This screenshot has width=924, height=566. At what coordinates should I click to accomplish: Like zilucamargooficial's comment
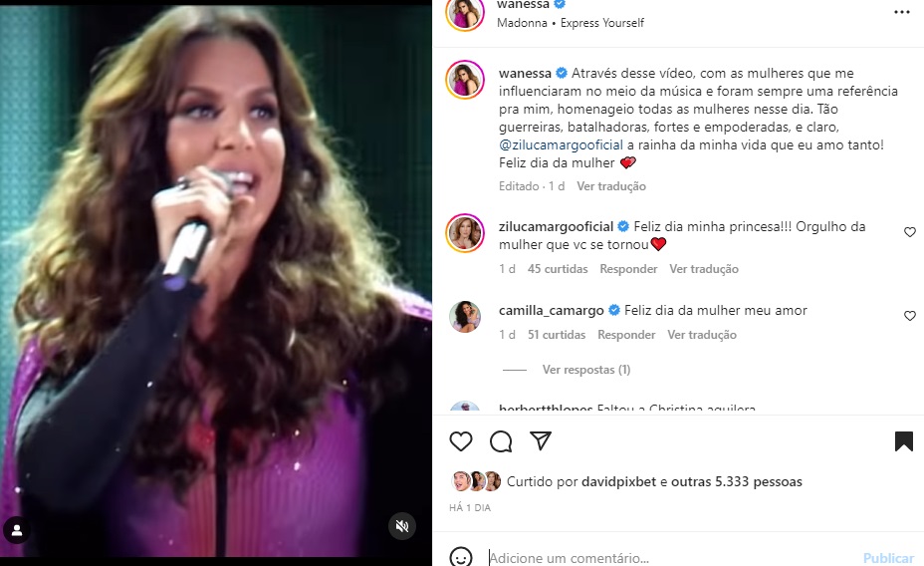coord(910,232)
